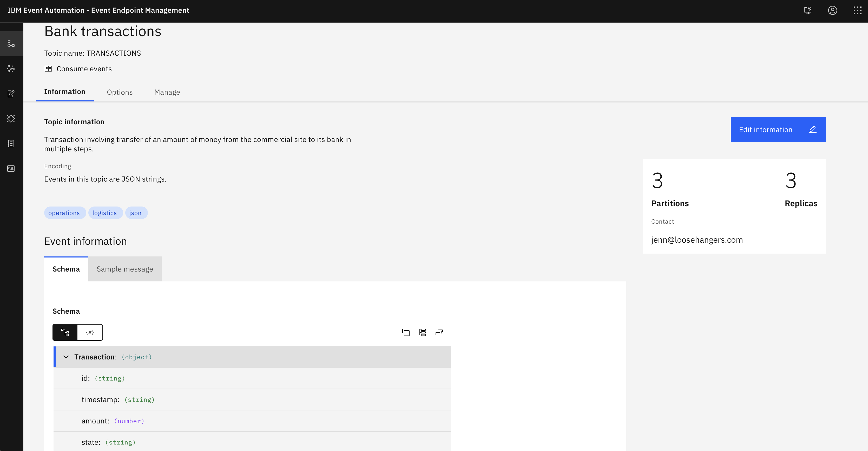
Task: Collapse the Transaction object chevron
Action: coord(66,357)
